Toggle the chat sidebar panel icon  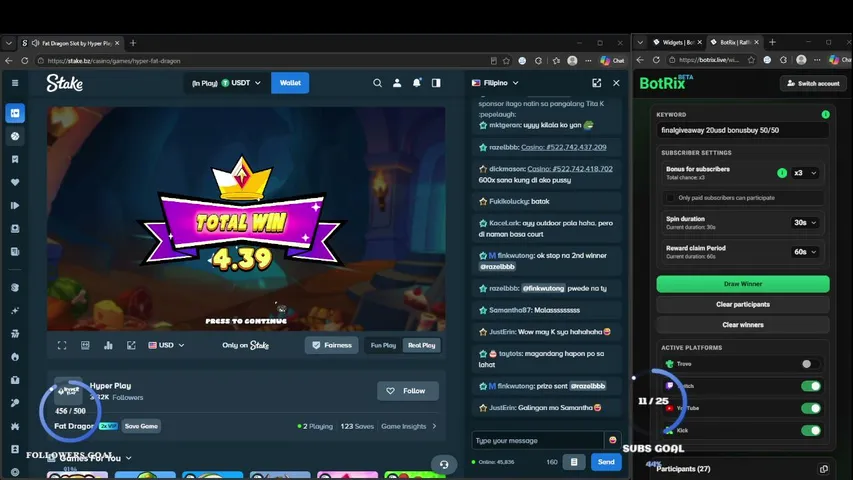click(x=436, y=83)
